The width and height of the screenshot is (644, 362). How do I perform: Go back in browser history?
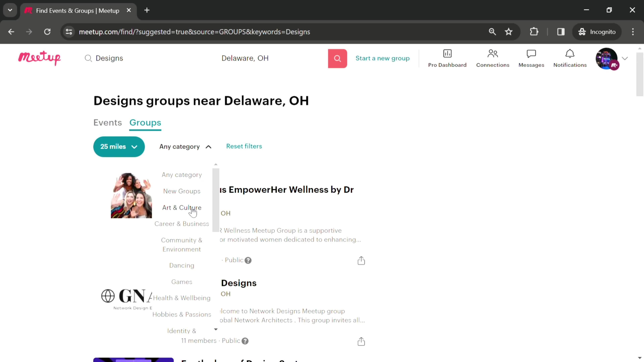pos(11,32)
